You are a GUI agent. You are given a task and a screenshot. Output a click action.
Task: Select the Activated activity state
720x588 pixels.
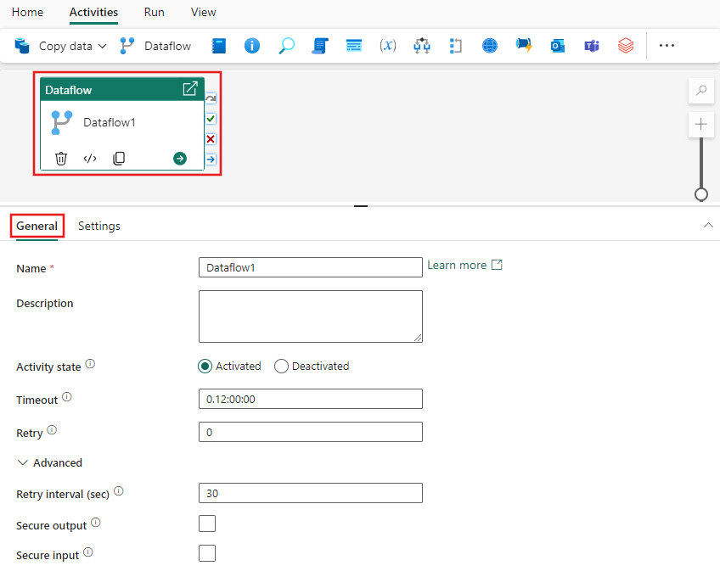pos(205,366)
